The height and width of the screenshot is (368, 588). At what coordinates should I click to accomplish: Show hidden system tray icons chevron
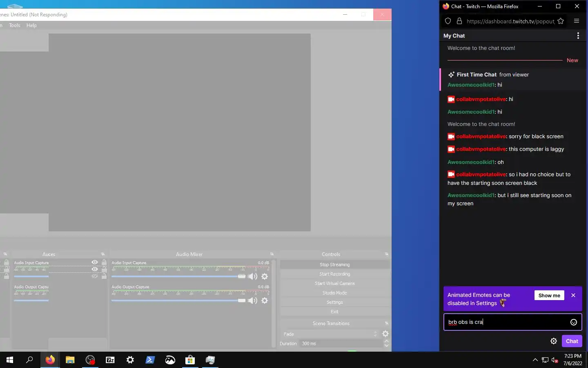coord(535,360)
